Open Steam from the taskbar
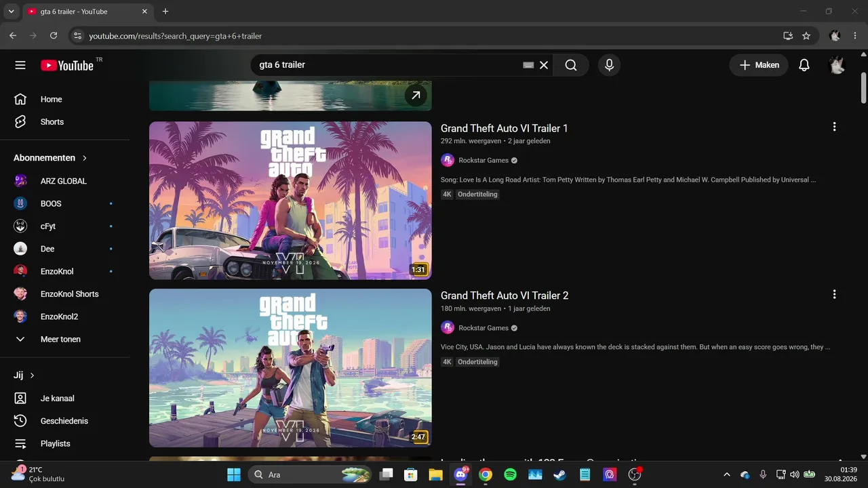This screenshot has height=488, width=868. 559,474
